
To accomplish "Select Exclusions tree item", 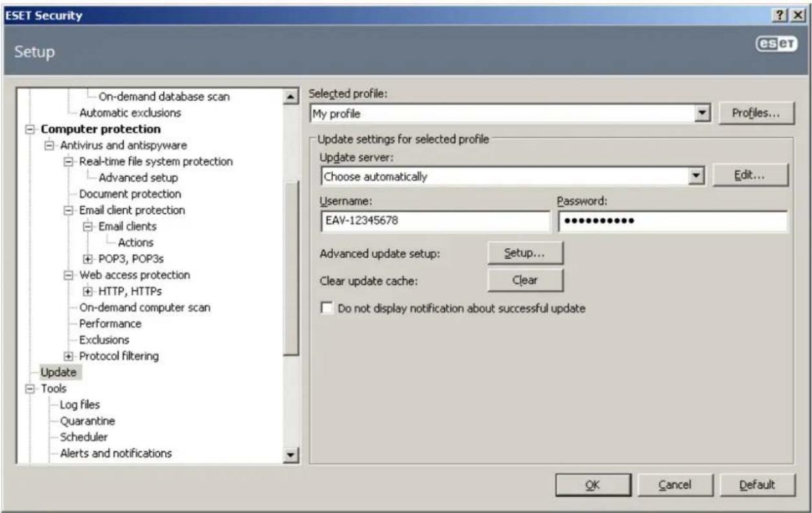I will (104, 340).
